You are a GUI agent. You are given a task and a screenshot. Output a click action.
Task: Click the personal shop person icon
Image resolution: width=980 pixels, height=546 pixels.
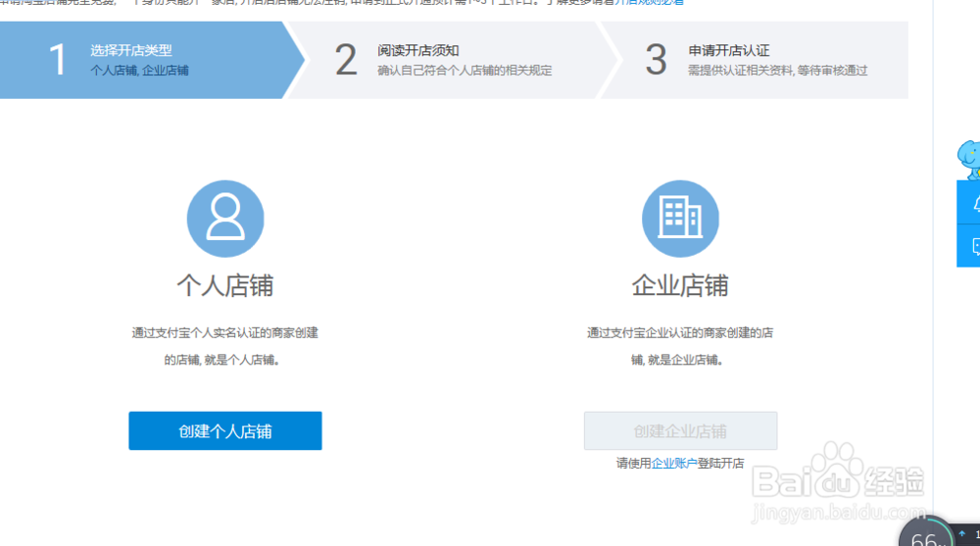point(225,219)
